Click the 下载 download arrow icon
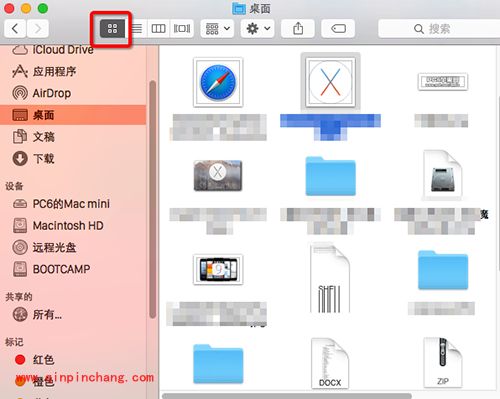500x399 pixels. click(x=20, y=159)
